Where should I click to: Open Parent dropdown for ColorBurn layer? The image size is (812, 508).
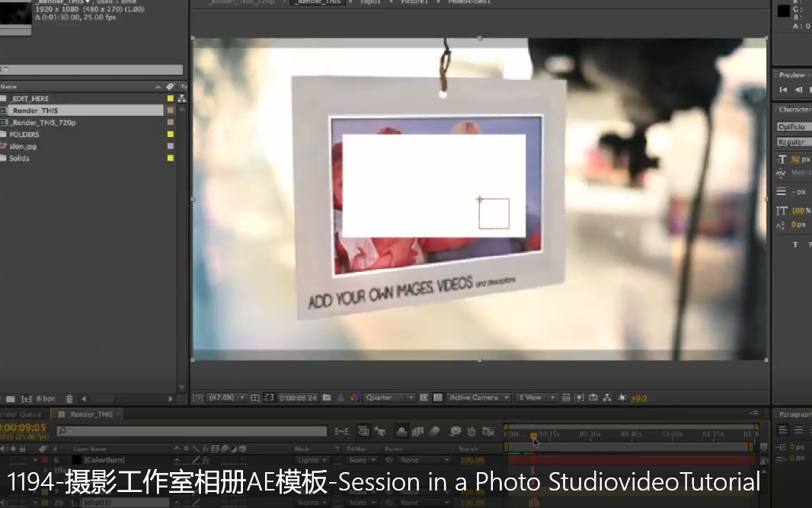(424, 460)
